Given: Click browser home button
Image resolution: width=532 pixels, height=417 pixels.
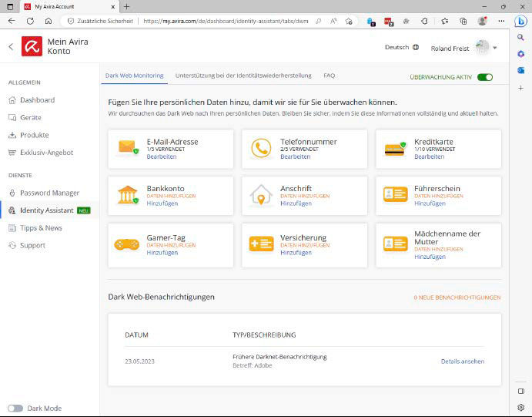Looking at the screenshot, I should [x=49, y=21].
